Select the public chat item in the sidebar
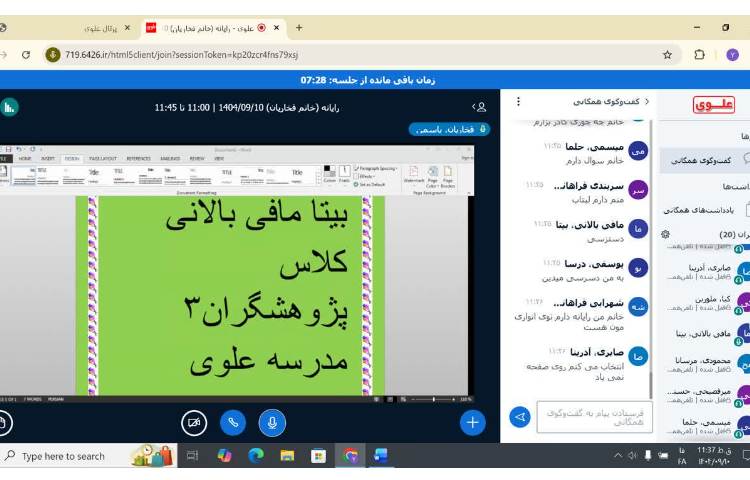This screenshot has height=480, width=750. [x=705, y=161]
